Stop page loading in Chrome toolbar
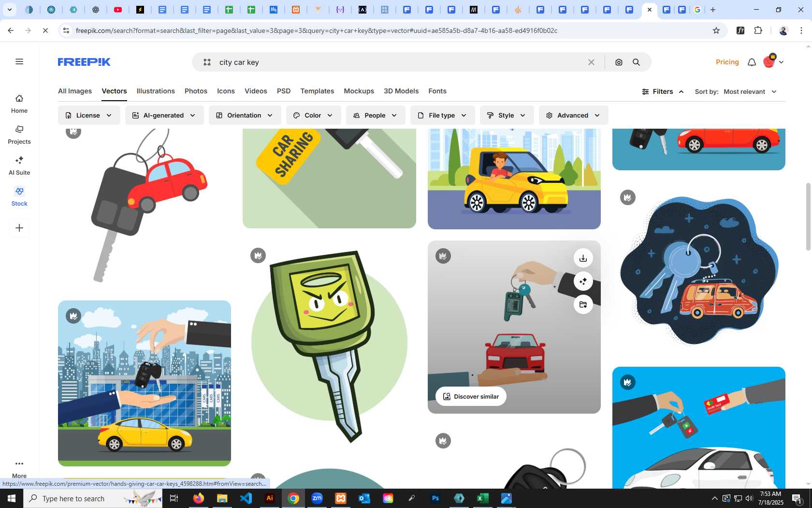The image size is (812, 508). [45, 30]
